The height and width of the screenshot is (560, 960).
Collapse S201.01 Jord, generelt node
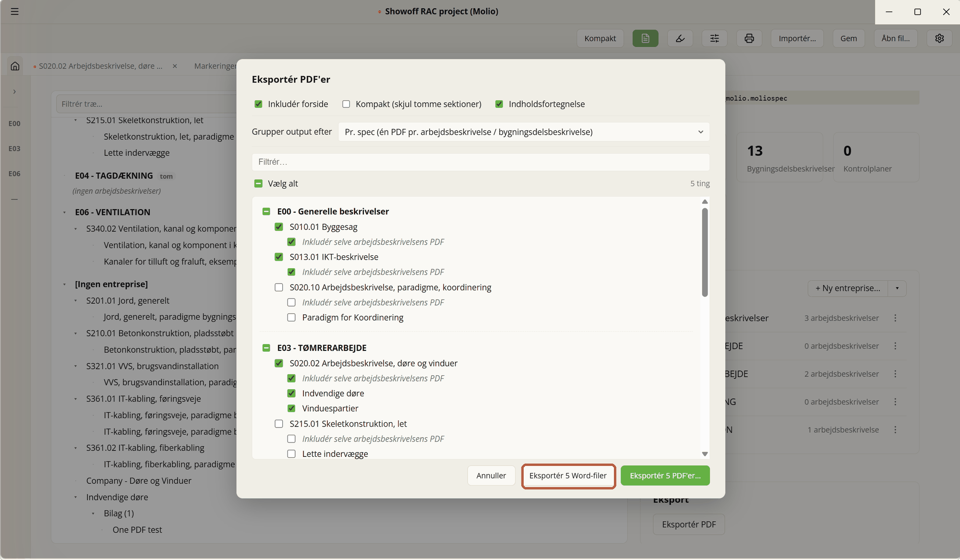point(75,301)
